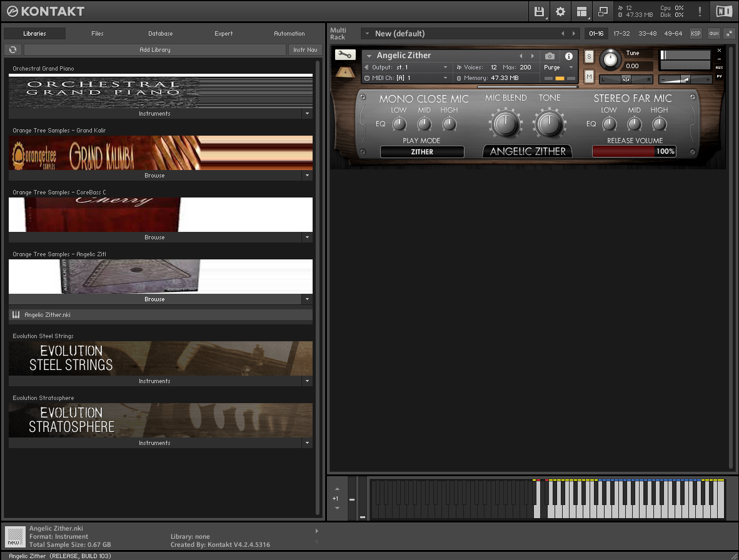Screen dimensions: 739x560
Task: Click the Native Instruments logo
Action: click(x=723, y=11)
